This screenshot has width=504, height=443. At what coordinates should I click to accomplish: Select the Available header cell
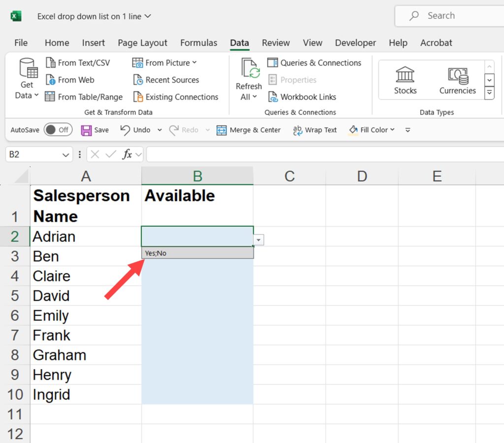197,206
